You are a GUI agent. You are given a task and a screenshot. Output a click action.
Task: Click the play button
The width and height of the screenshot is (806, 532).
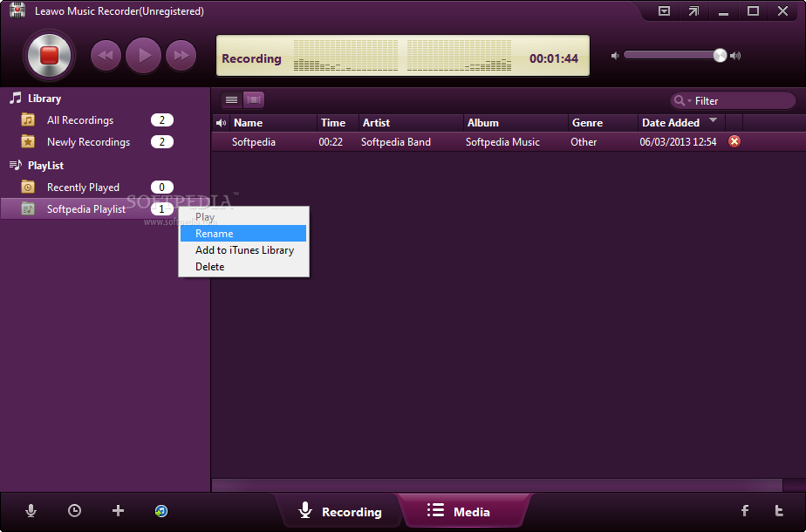(143, 56)
